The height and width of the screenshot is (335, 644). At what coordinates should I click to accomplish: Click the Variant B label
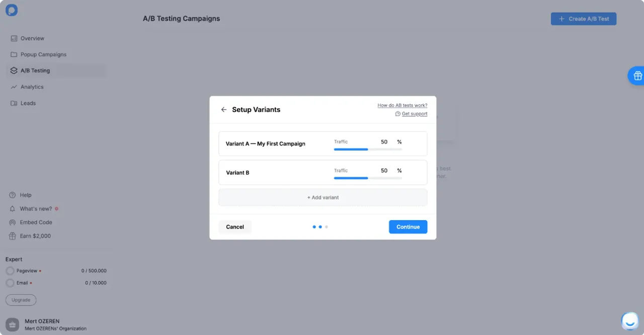(x=237, y=172)
